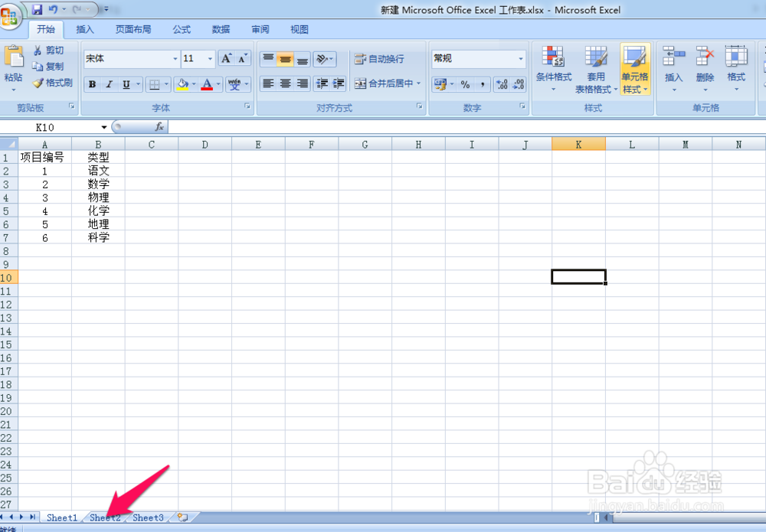Apply yellow fill color bucket
Viewport: 766px width, 532px height.
tap(183, 84)
